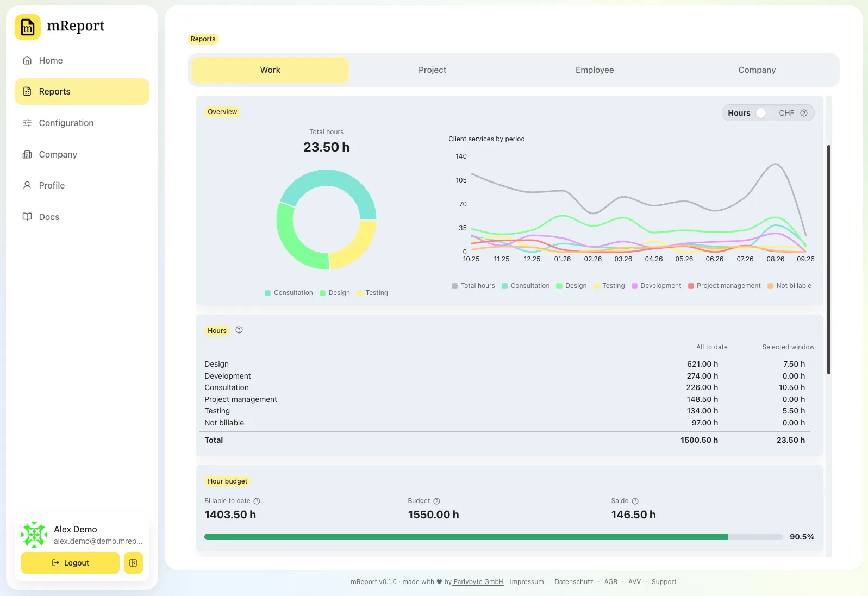868x596 pixels.
Task: Open the Impressum footer link
Action: pyautogui.click(x=527, y=582)
